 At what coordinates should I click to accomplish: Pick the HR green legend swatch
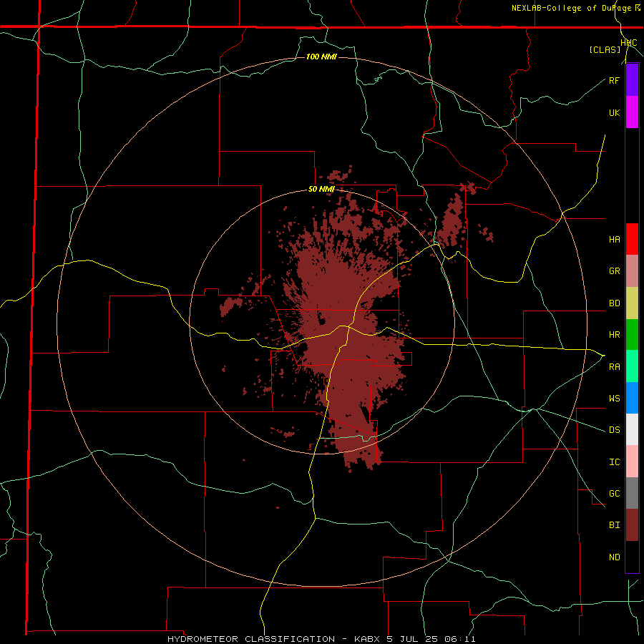pyautogui.click(x=632, y=335)
